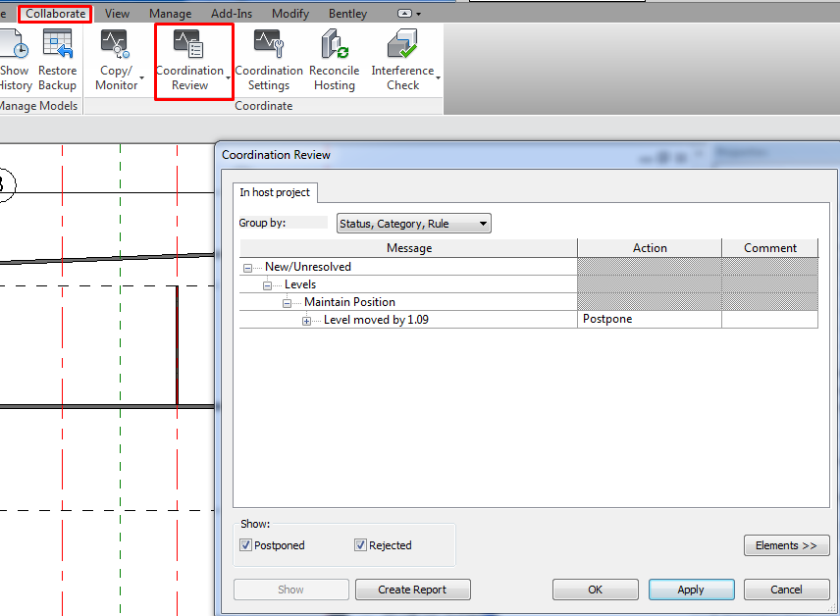Open the Interference Check dropdown arrow
This screenshot has width=840, height=616.
pos(439,78)
